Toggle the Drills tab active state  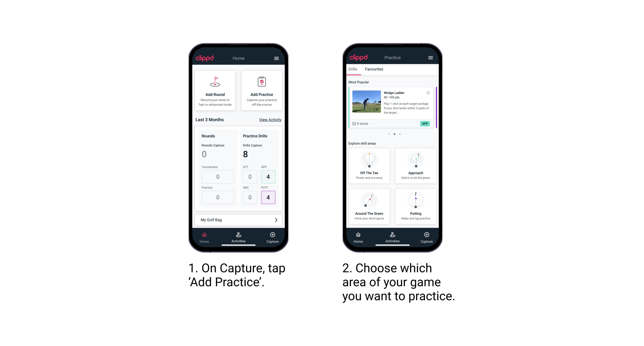(354, 70)
